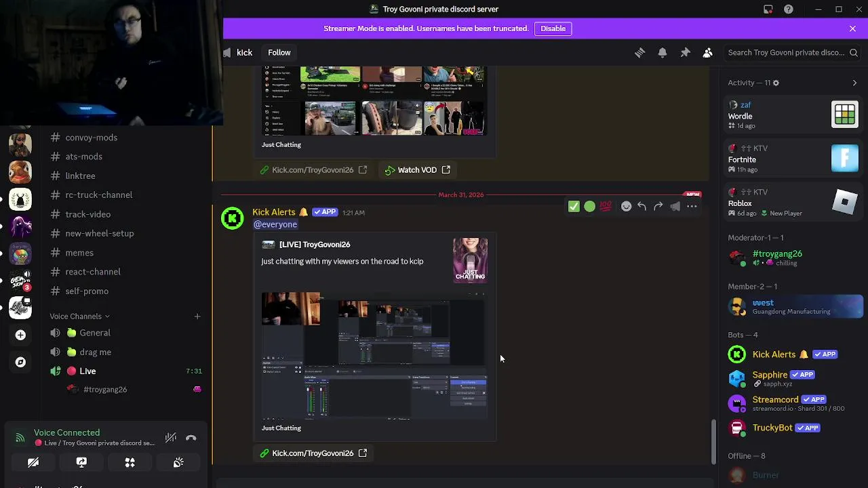Viewport: 868px width, 488px height.
Task: Reply to the Kick Alerts message
Action: [x=642, y=207]
